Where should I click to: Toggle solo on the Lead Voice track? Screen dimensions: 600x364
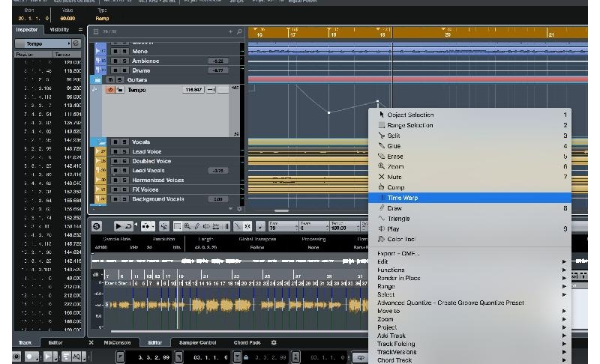click(124, 151)
